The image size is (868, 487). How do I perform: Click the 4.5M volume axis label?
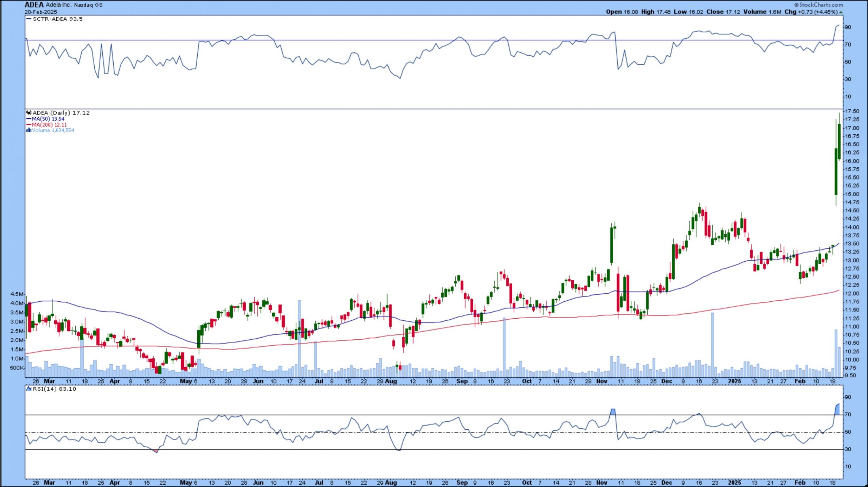click(17, 294)
